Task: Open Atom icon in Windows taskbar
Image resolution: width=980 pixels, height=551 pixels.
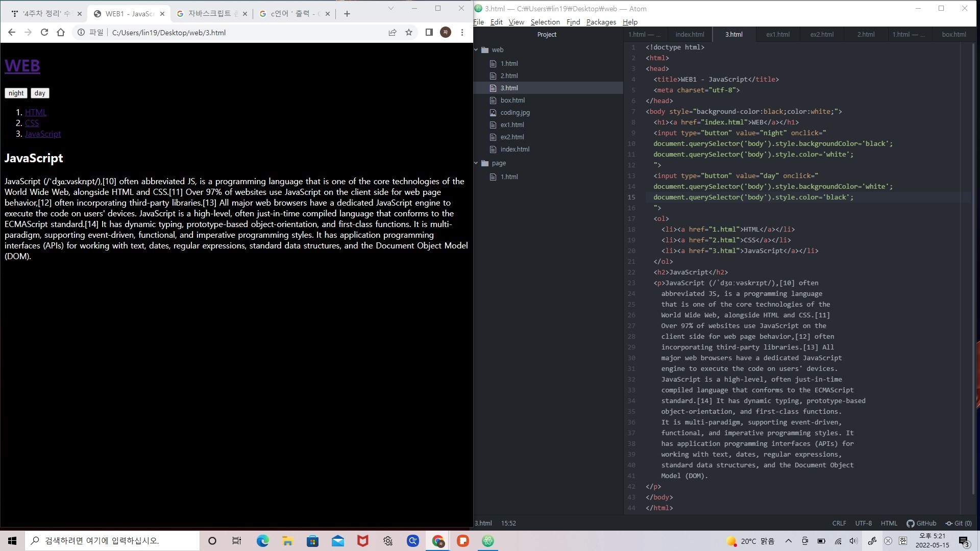Action: 487,541
